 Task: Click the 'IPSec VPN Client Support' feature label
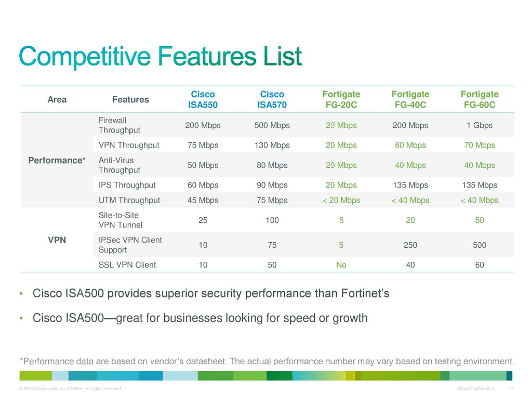pyautogui.click(x=130, y=245)
